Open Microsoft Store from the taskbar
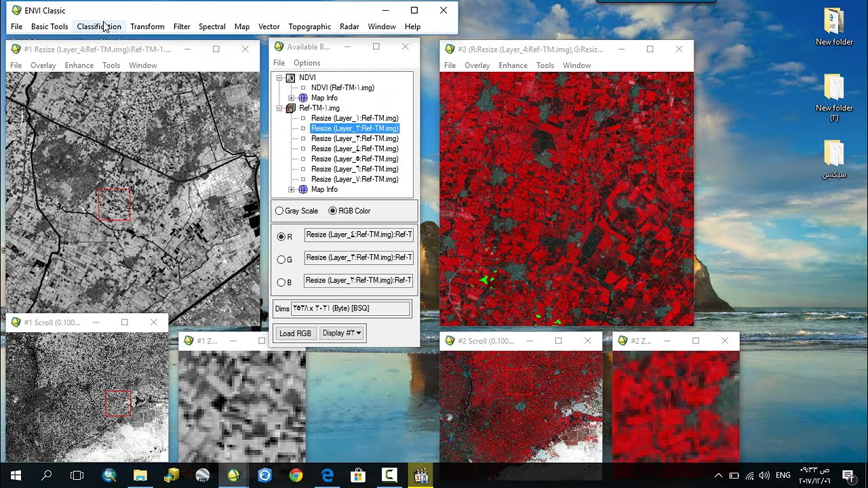Viewport: 868px width, 488px height. [x=358, y=475]
